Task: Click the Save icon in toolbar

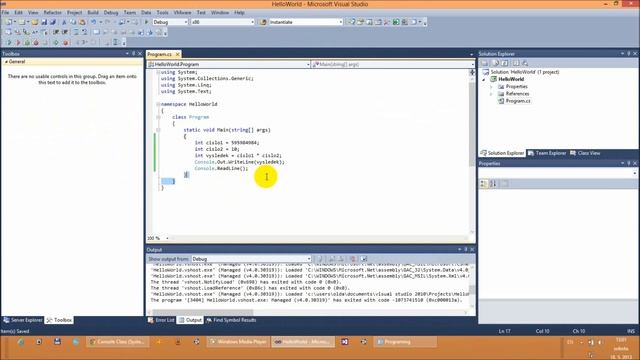Action: 44,22
